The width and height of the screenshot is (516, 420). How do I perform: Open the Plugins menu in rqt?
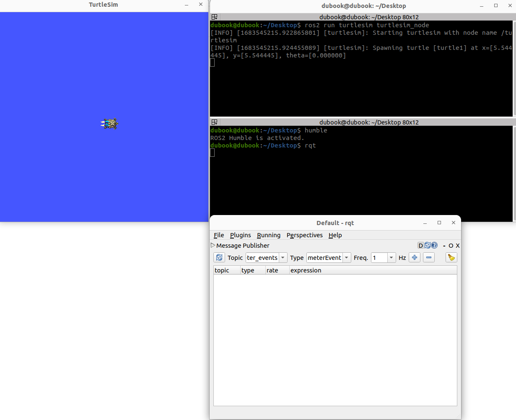pos(241,235)
